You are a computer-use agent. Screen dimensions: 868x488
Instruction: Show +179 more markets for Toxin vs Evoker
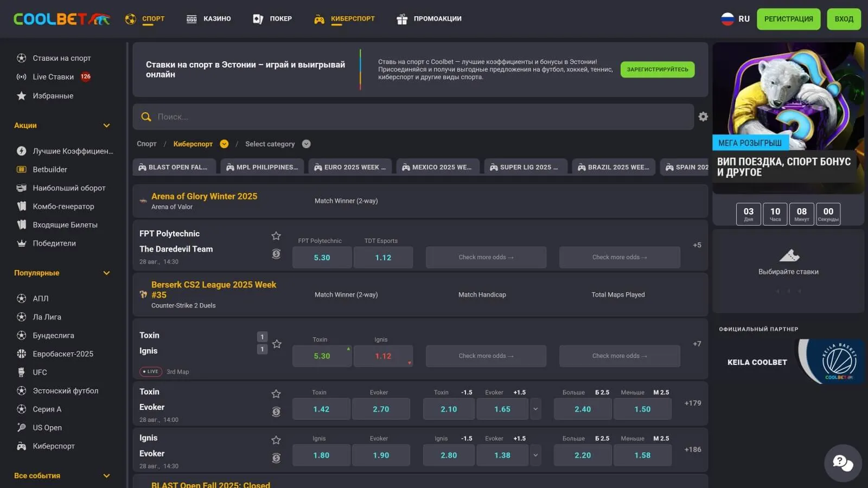coord(693,403)
